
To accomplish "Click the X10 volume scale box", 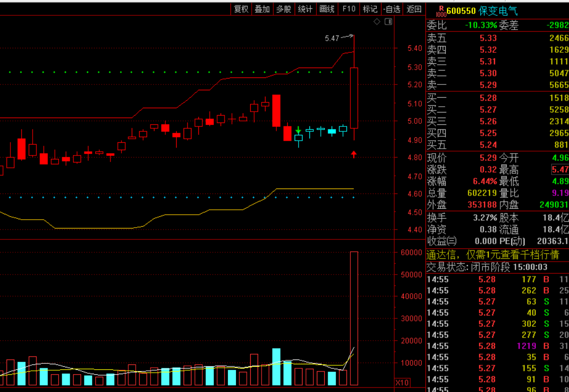I will tap(402, 383).
